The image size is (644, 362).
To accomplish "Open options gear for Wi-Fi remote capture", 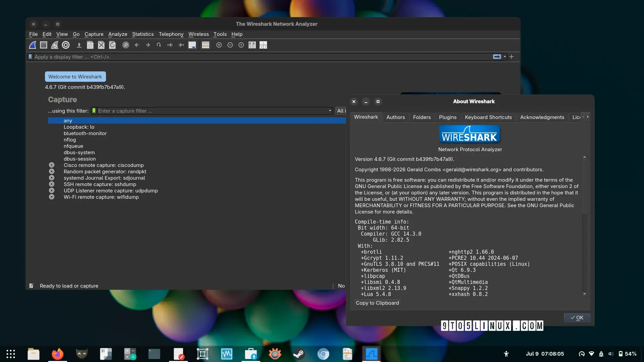I will click(x=52, y=197).
